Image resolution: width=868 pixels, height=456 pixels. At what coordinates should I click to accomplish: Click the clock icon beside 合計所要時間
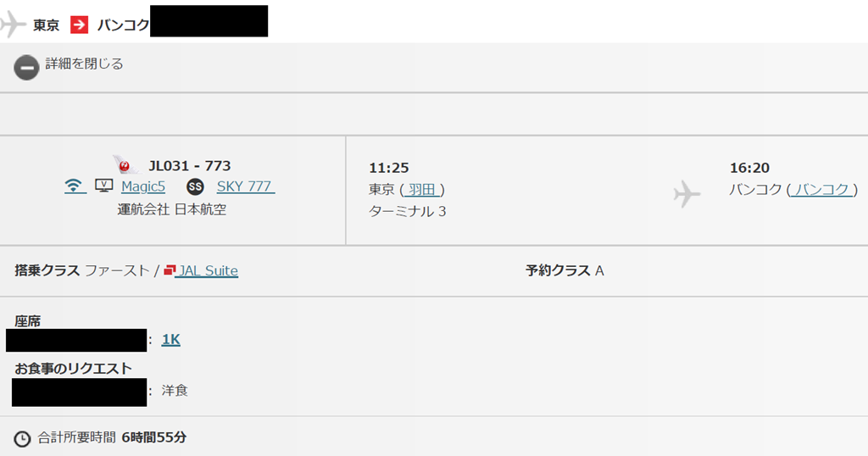(x=22, y=439)
